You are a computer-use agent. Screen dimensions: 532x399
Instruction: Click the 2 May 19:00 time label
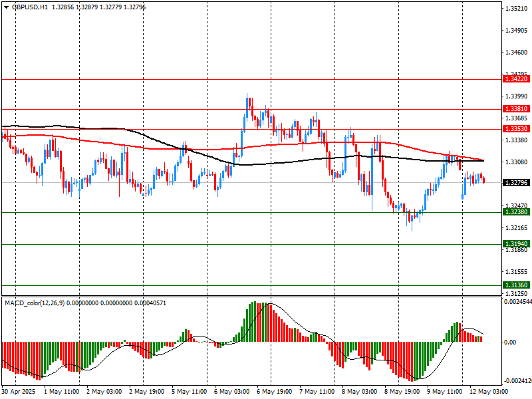pos(145,392)
